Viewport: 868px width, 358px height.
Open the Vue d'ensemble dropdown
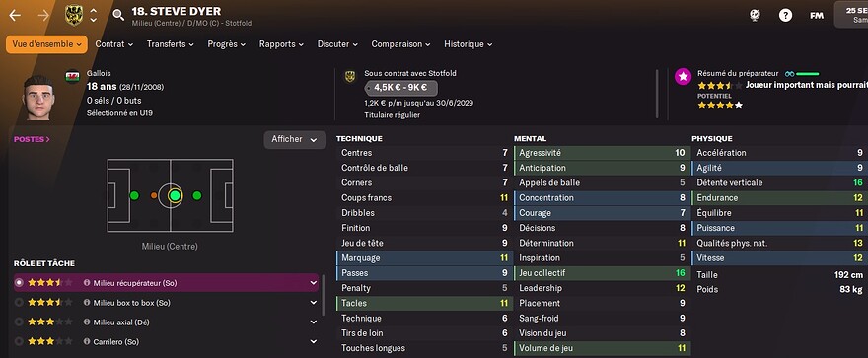click(x=46, y=44)
